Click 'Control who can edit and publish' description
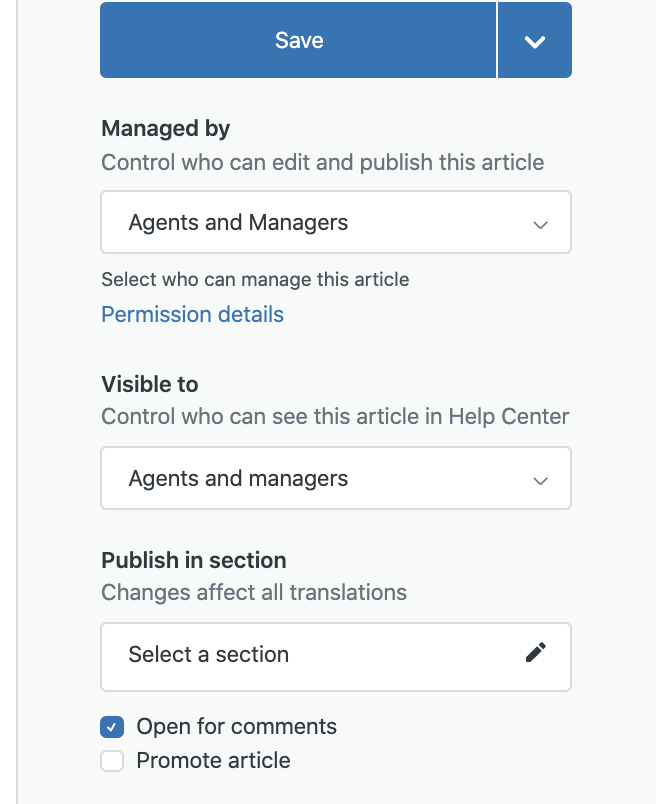The image size is (656, 804). (x=322, y=162)
